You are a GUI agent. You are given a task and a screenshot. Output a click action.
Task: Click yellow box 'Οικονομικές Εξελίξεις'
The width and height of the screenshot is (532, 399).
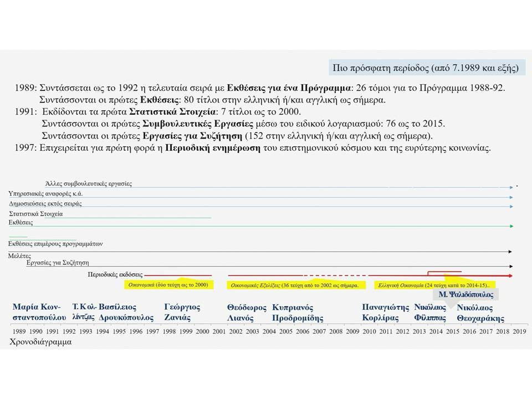(x=296, y=285)
